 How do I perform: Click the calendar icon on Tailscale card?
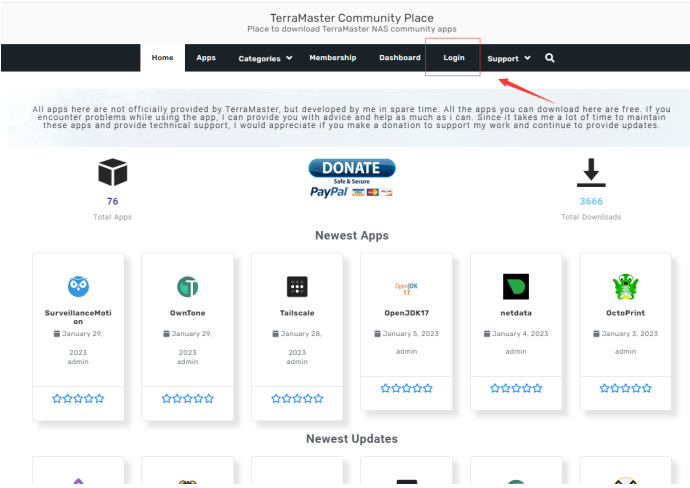[275, 334]
